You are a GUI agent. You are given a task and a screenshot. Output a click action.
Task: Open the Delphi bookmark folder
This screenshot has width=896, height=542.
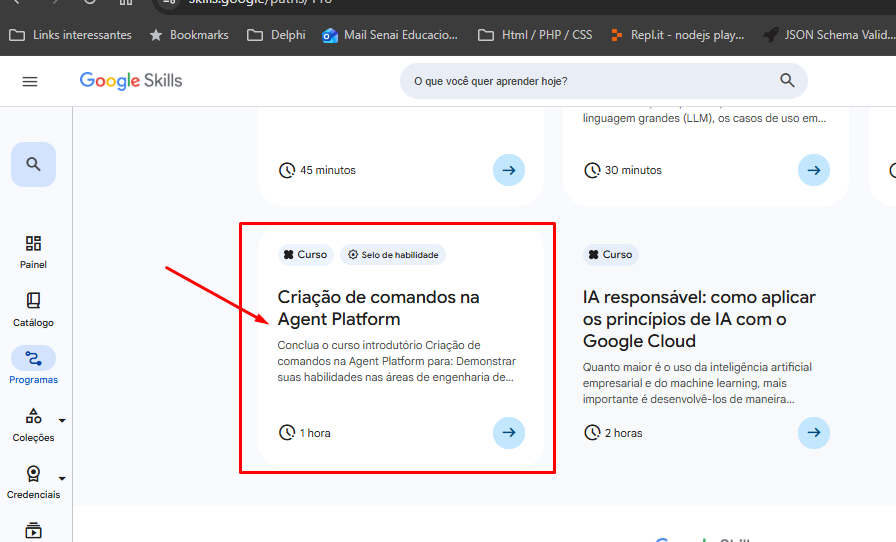(x=277, y=35)
